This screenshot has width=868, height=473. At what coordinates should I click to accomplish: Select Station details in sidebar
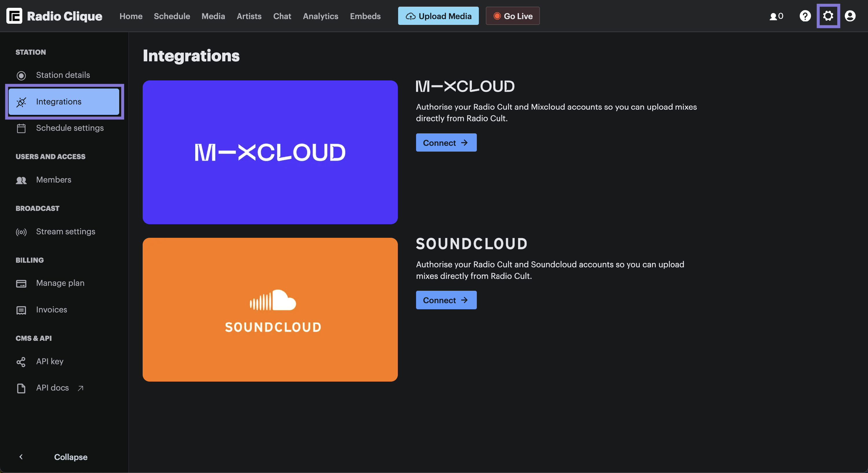64,75
